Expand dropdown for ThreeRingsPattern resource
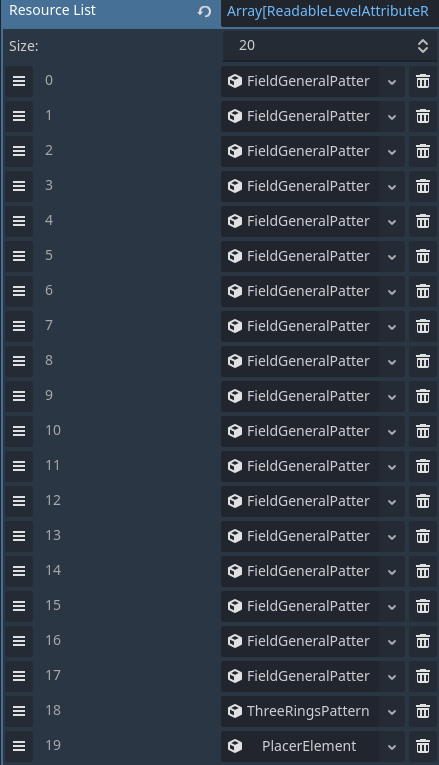This screenshot has width=439, height=765. tap(392, 711)
